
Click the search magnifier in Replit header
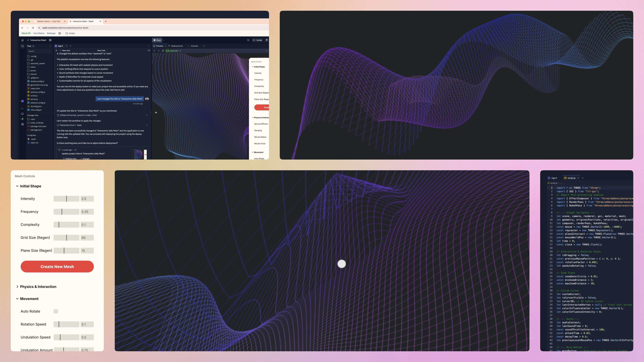pos(248,40)
